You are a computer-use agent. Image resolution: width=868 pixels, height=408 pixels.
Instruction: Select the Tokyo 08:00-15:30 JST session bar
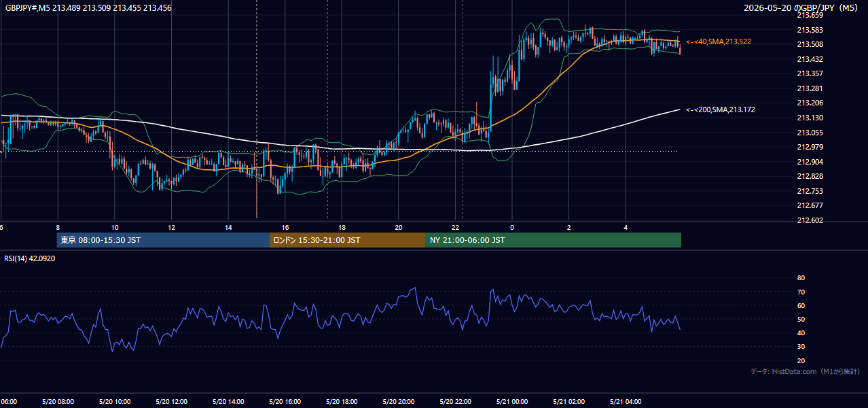tap(163, 240)
